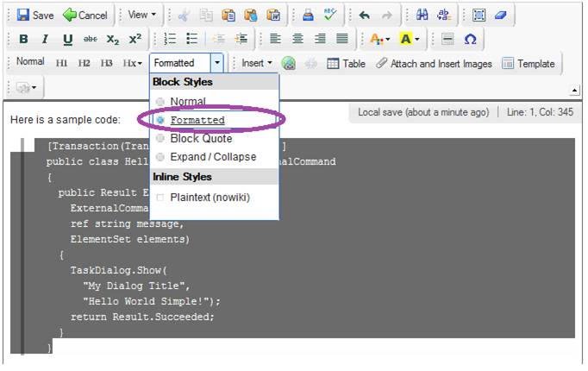The image size is (588, 371).
Task: Open the background highlight color picker
Action: 410,39
